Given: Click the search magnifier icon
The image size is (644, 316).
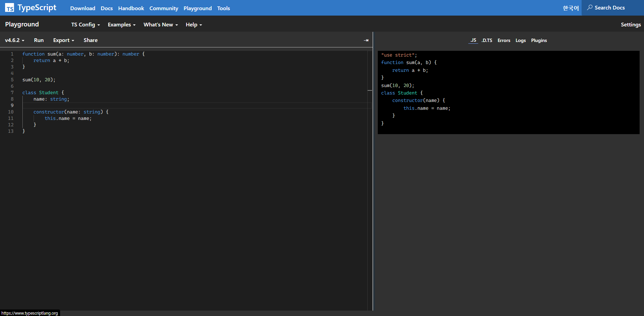Looking at the screenshot, I should (590, 7).
